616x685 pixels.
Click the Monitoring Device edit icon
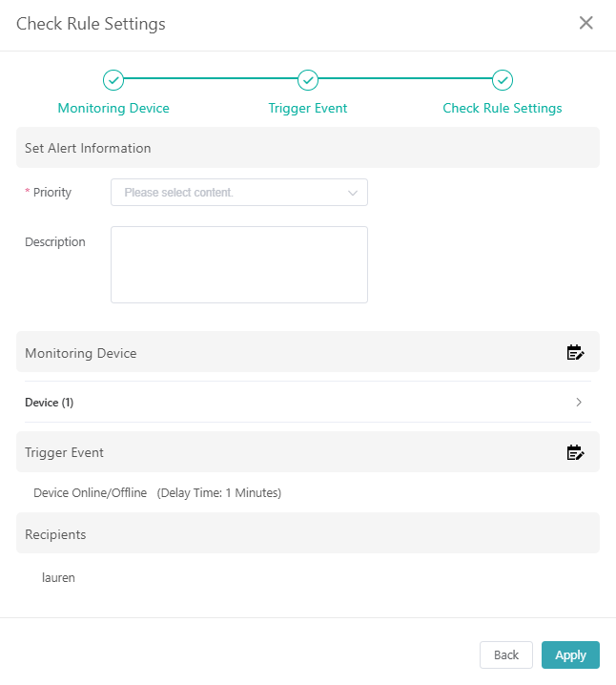pos(575,353)
